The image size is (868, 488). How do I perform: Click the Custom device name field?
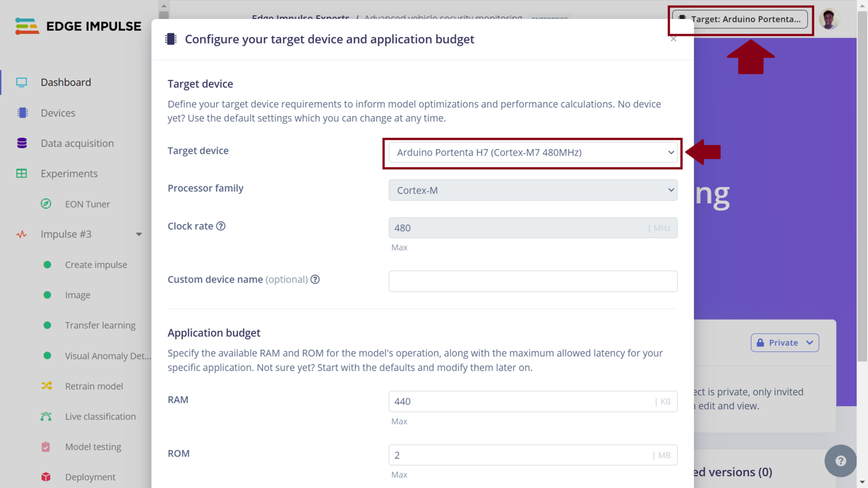(533, 281)
